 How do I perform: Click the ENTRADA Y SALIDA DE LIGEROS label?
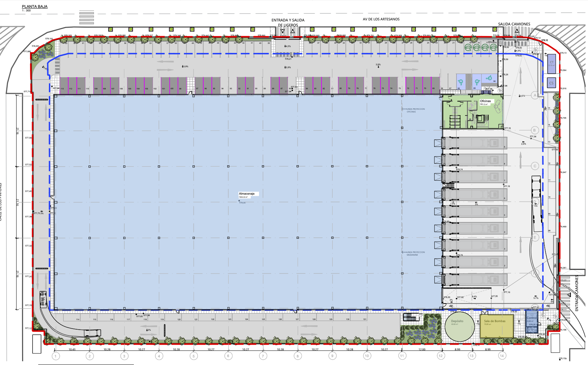click(288, 23)
